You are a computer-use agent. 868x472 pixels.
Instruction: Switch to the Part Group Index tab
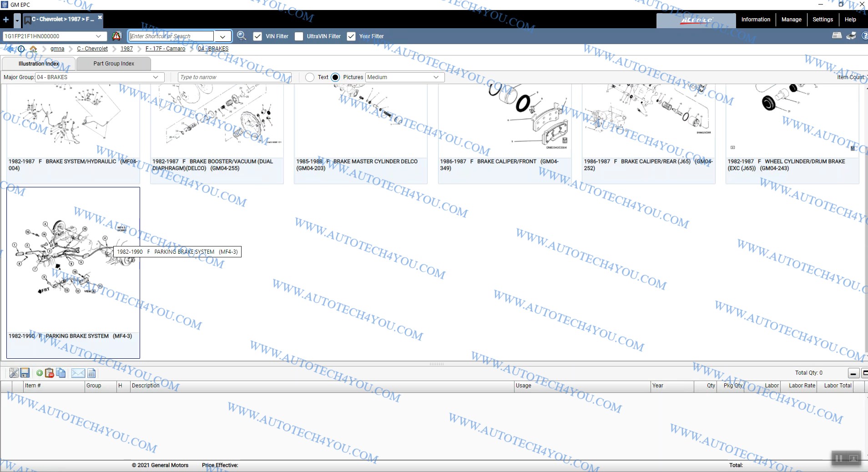coord(114,64)
